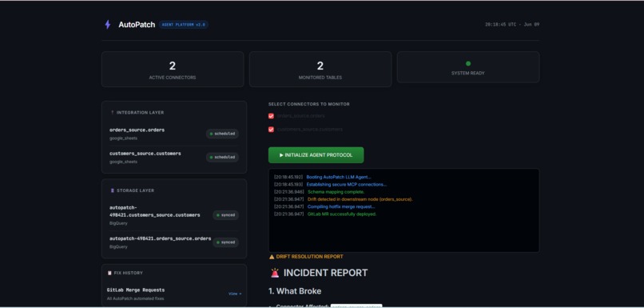Click the google_sheets label under orders_source.orders
Viewport: 644px width, 308px height.
123,138
